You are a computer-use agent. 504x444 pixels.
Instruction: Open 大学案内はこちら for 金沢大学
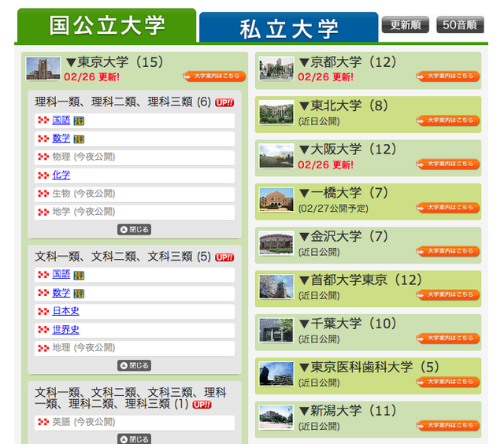[448, 251]
